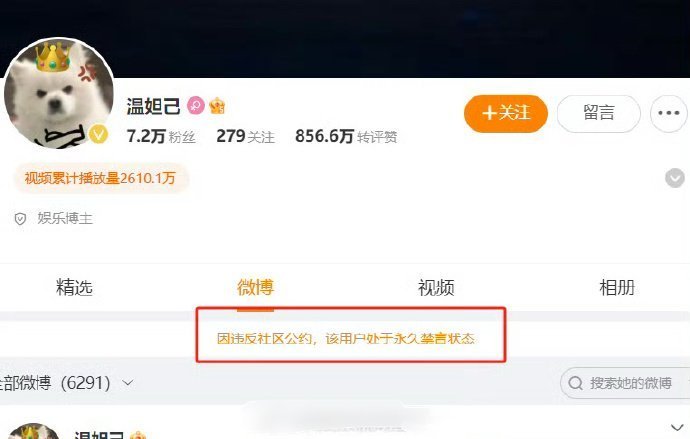Screen dimensions: 690x439
Task: Follow the user with the orange 关注 button
Action: [506, 113]
